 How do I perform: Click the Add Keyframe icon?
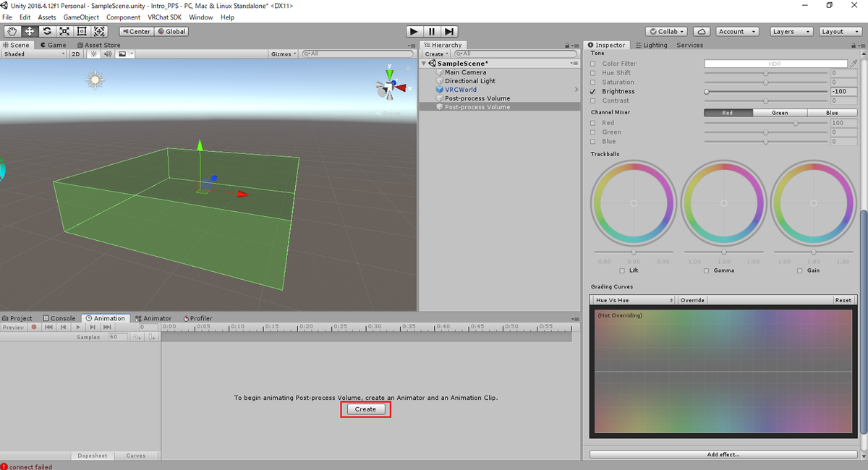pos(137,337)
